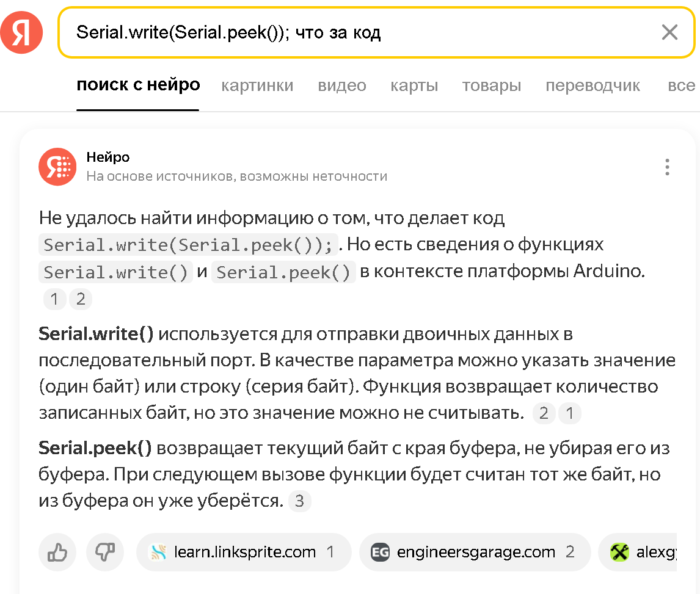700x594 pixels.
Task: Open the переводчик tab
Action: pyautogui.click(x=592, y=85)
